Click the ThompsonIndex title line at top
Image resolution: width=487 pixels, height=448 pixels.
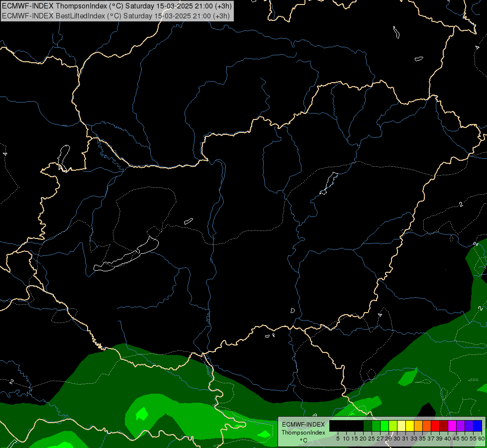pos(116,6)
